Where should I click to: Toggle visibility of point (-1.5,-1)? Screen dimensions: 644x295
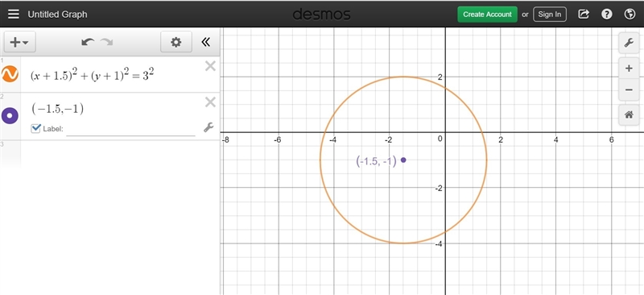click(x=10, y=115)
